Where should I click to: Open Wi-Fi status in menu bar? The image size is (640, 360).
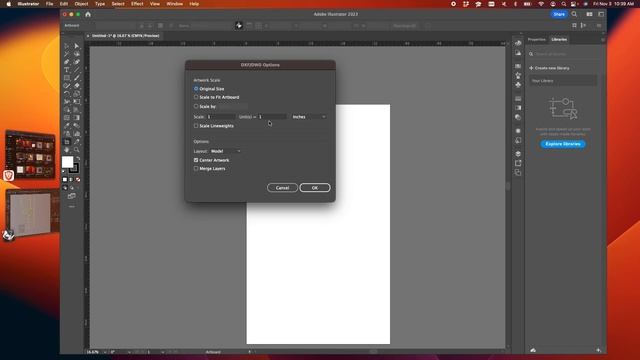click(x=541, y=4)
